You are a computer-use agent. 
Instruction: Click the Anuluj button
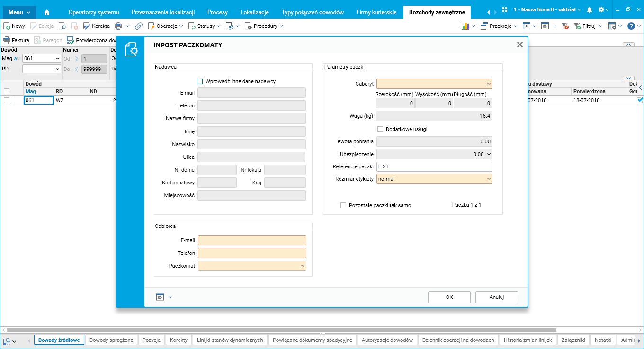(x=497, y=297)
